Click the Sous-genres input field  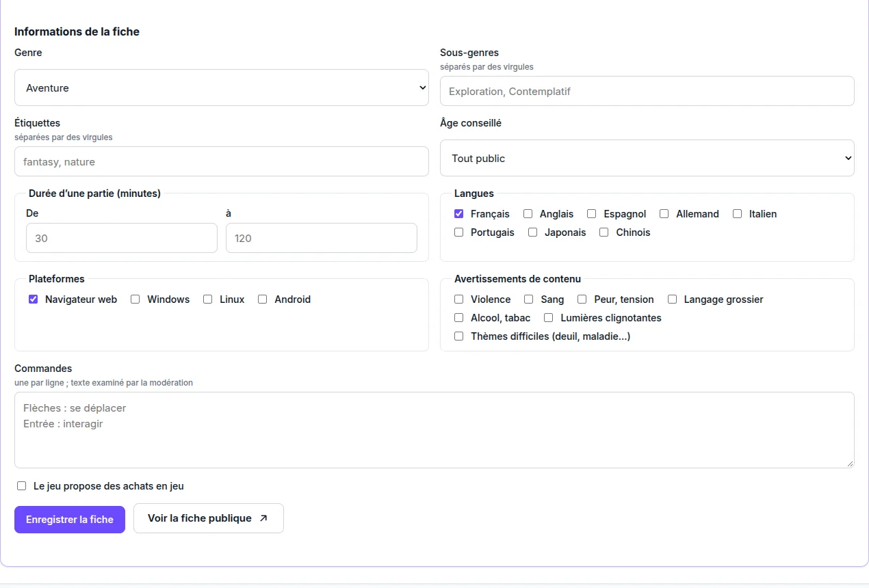pos(647,91)
